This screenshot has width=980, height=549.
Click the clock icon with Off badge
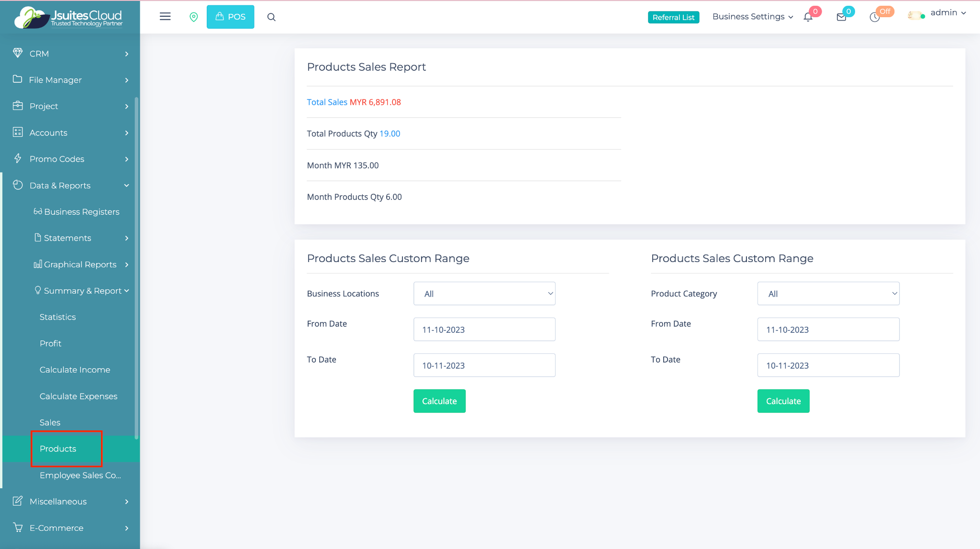(875, 17)
